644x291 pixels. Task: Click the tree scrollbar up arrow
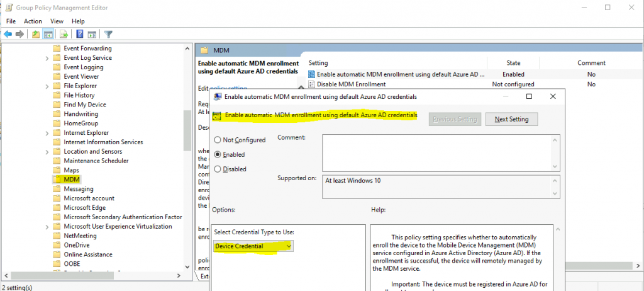187,48
